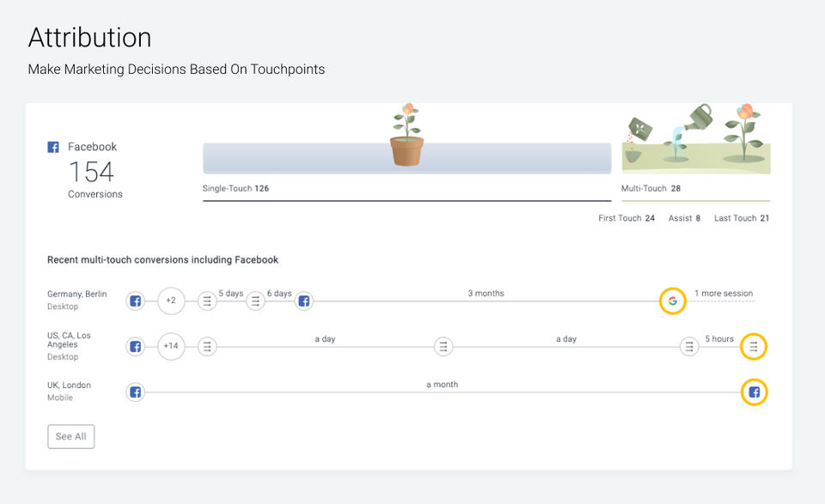Select the list touchpoint before '5 days' in Berlin row
The height and width of the screenshot is (504, 825).
(x=207, y=301)
